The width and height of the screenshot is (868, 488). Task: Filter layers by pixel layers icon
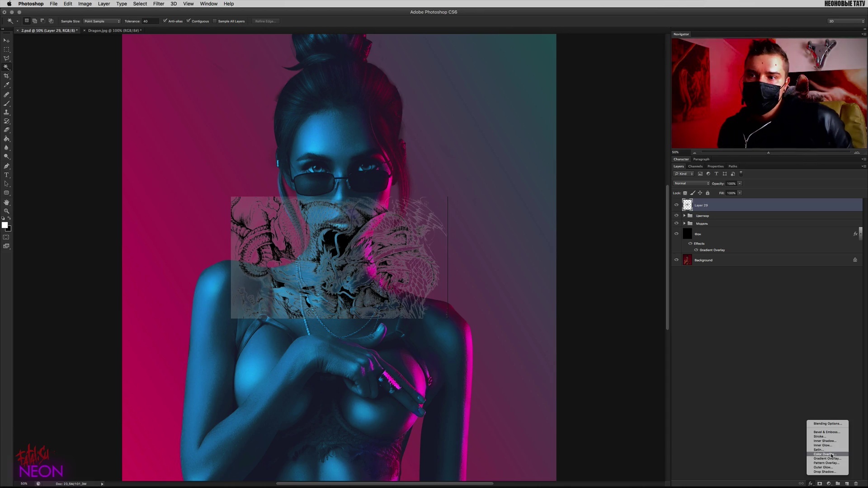tap(700, 174)
